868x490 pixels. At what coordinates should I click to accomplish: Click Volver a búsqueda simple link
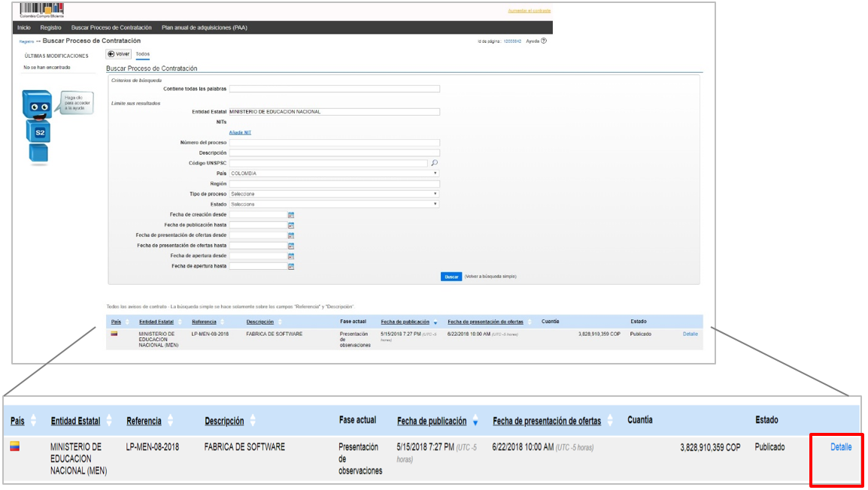(490, 277)
